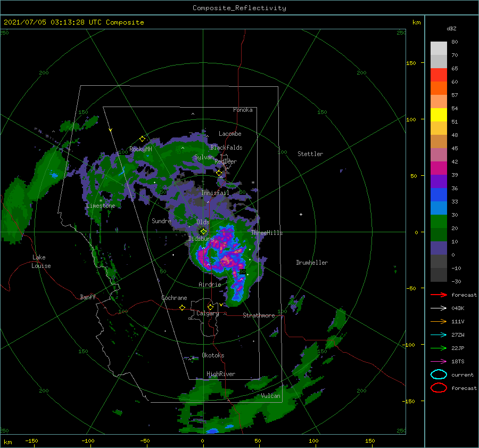Screen dimensions: 479x448
Task: Click the Lake Louise label
Action: click(41, 262)
